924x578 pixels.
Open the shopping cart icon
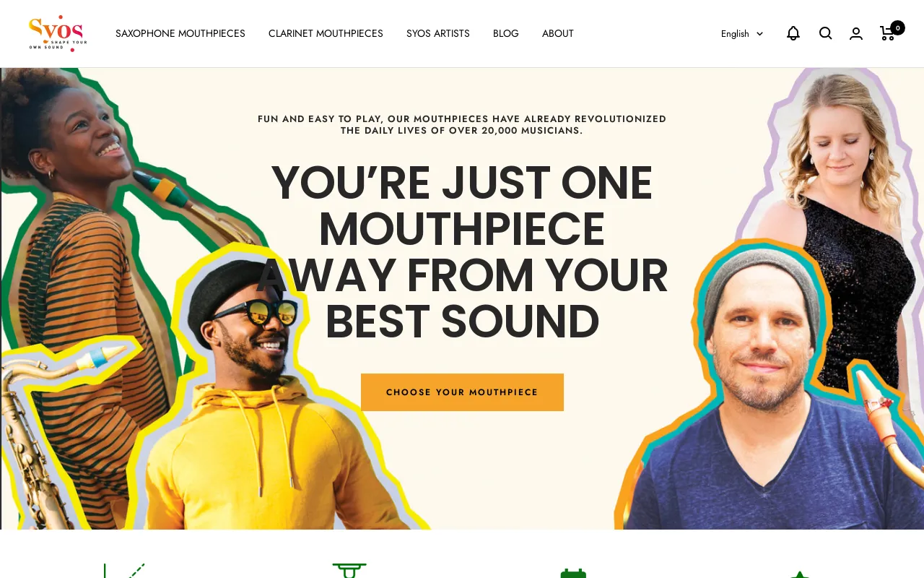coord(888,33)
